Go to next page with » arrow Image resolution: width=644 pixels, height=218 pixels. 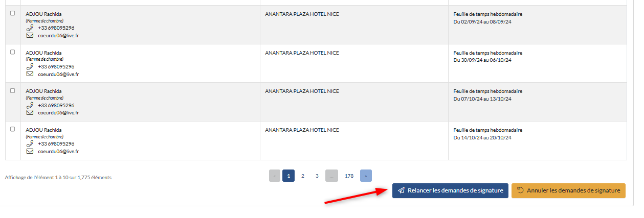coord(366,176)
